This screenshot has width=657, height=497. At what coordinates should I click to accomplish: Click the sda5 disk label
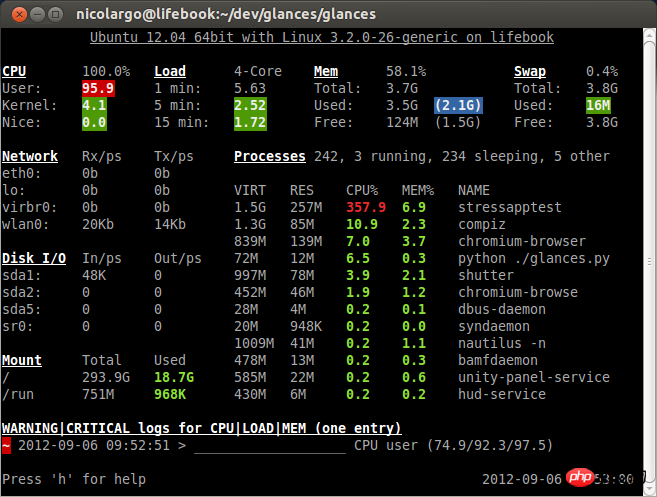(x=22, y=309)
